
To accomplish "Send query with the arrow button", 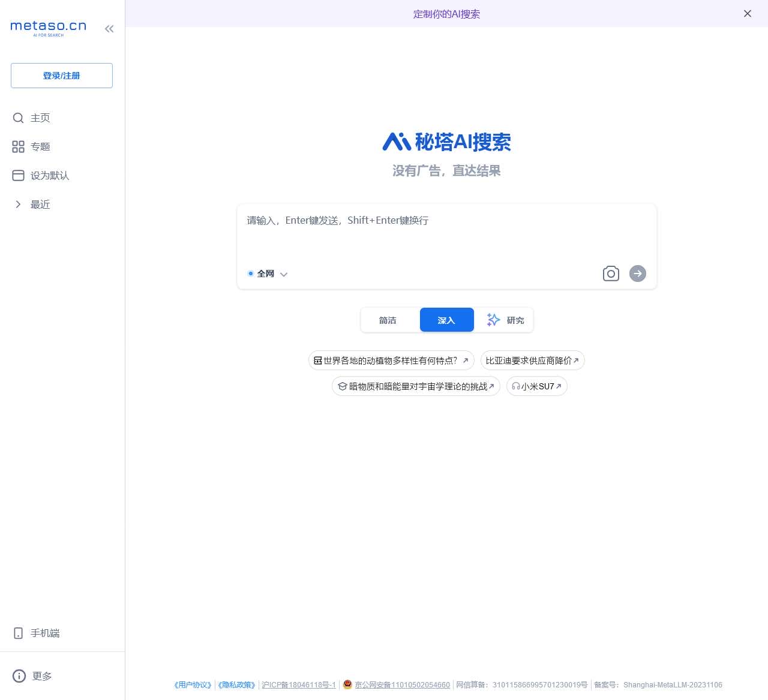I will click(x=638, y=274).
